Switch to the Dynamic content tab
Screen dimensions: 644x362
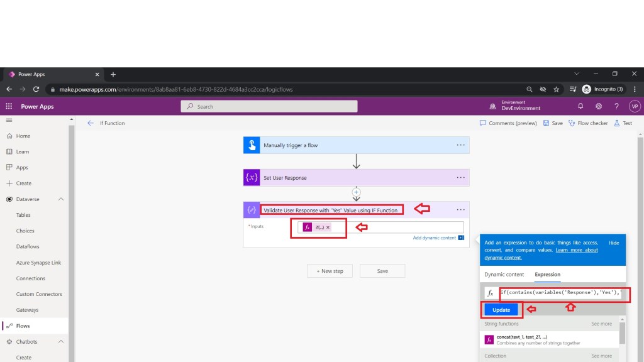(x=504, y=275)
